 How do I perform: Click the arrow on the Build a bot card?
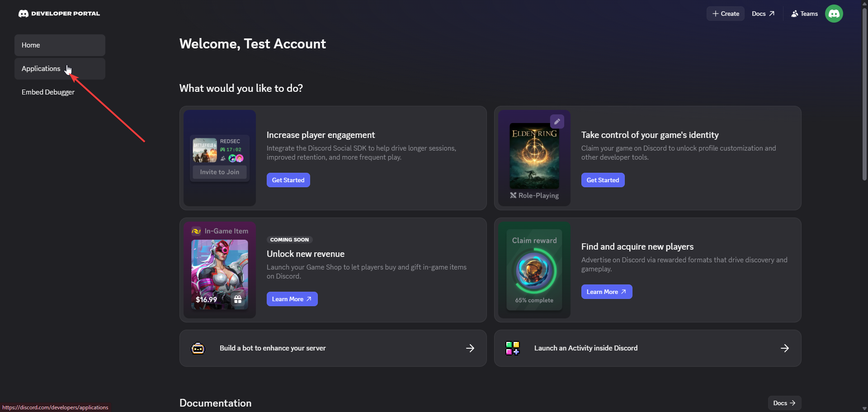470,348
